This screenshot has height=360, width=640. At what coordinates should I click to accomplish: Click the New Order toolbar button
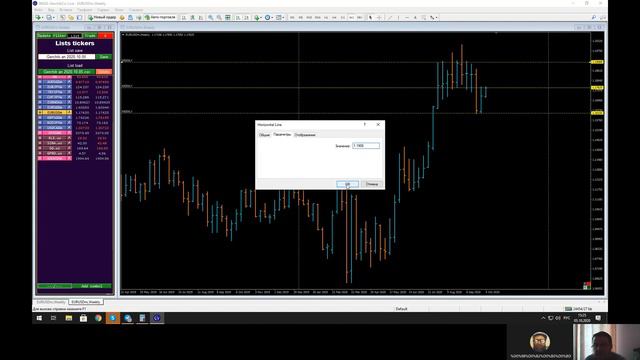pos(102,18)
